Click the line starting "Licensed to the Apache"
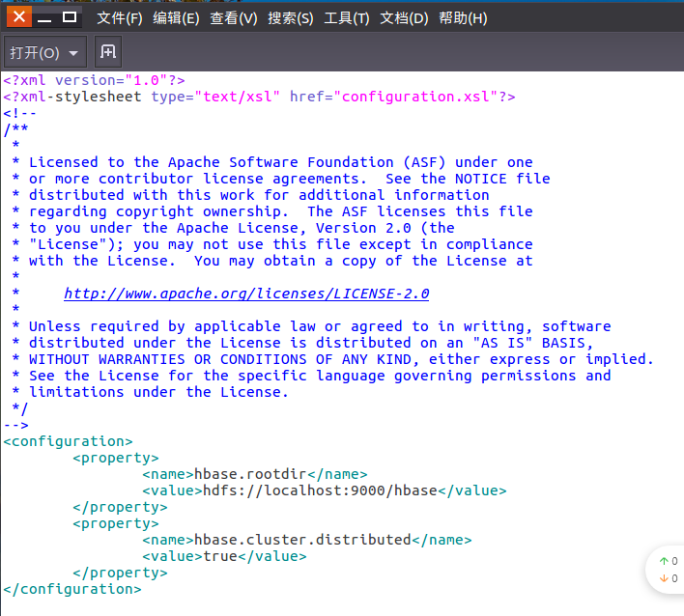The height and width of the screenshot is (616, 684). (272, 162)
